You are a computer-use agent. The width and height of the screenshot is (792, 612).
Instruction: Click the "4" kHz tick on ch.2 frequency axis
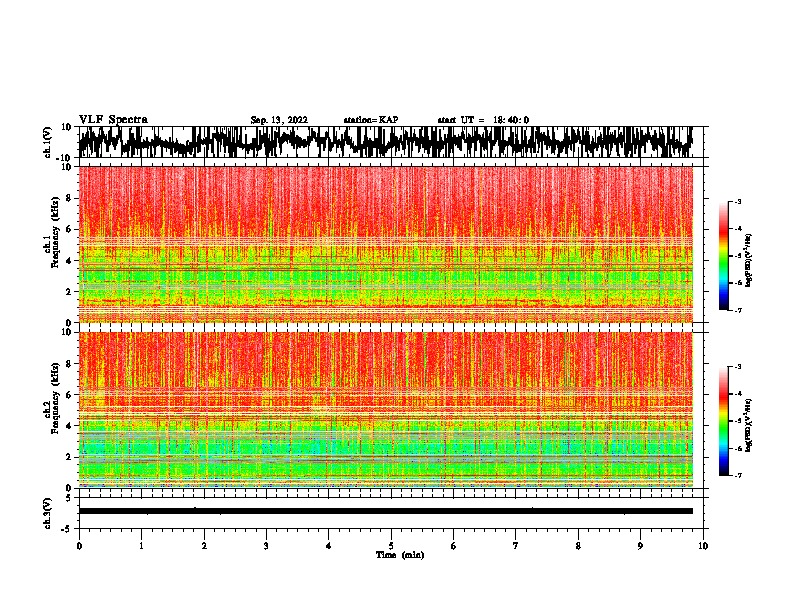point(69,426)
